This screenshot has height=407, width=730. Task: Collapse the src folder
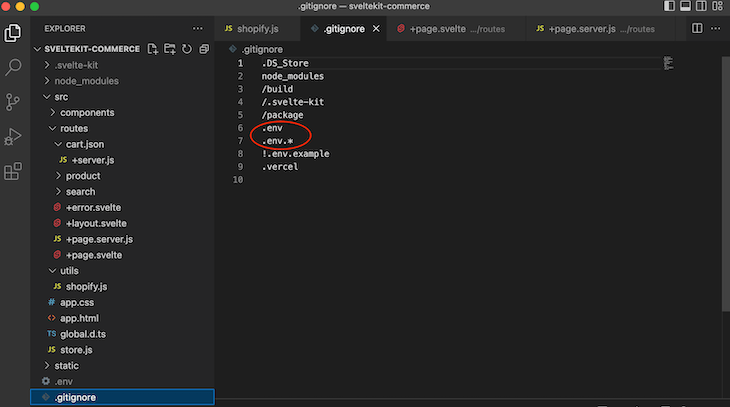click(61, 97)
